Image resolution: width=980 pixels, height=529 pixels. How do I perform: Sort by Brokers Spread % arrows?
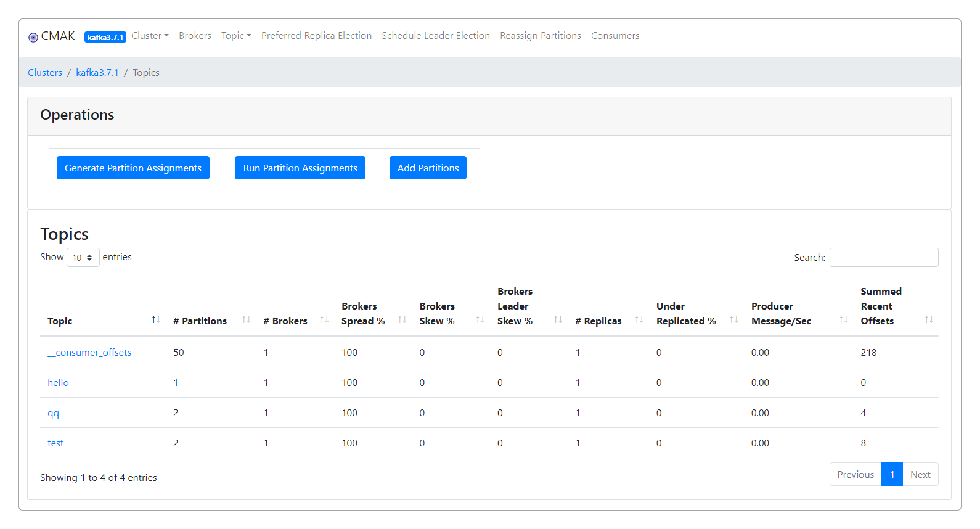pos(402,320)
